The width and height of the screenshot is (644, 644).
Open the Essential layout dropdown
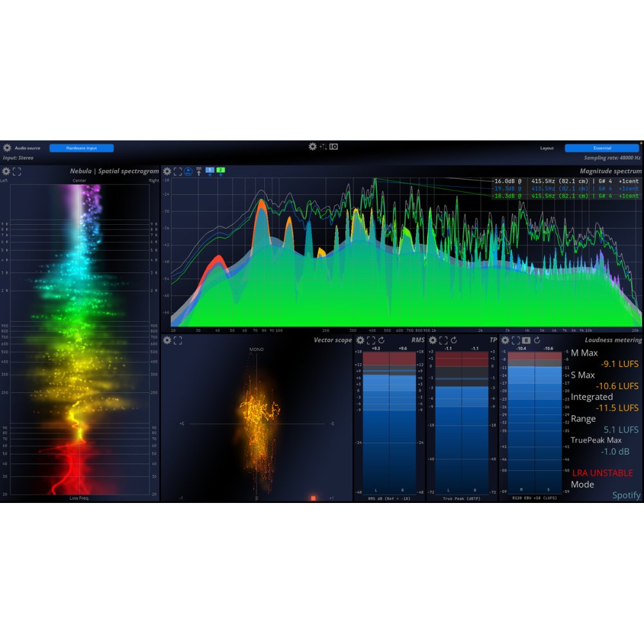click(x=601, y=148)
